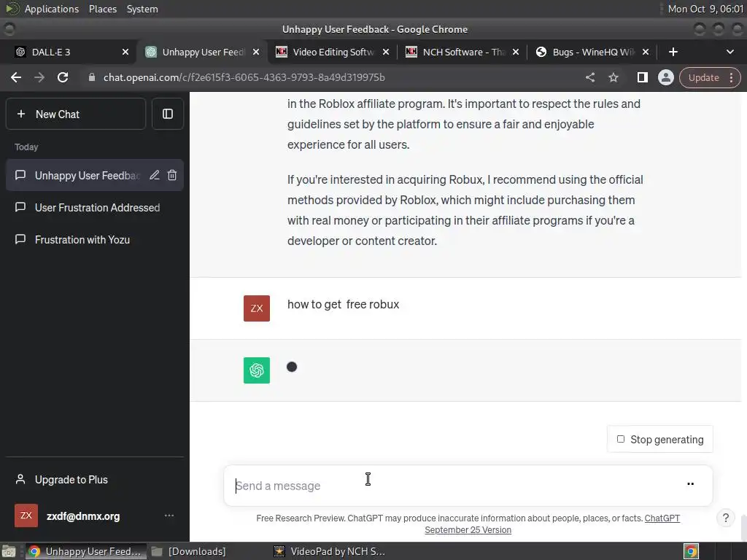Delete the Unhappy User Feedback chat (trash icon)
The height and width of the screenshot is (560, 747).
[x=172, y=175]
